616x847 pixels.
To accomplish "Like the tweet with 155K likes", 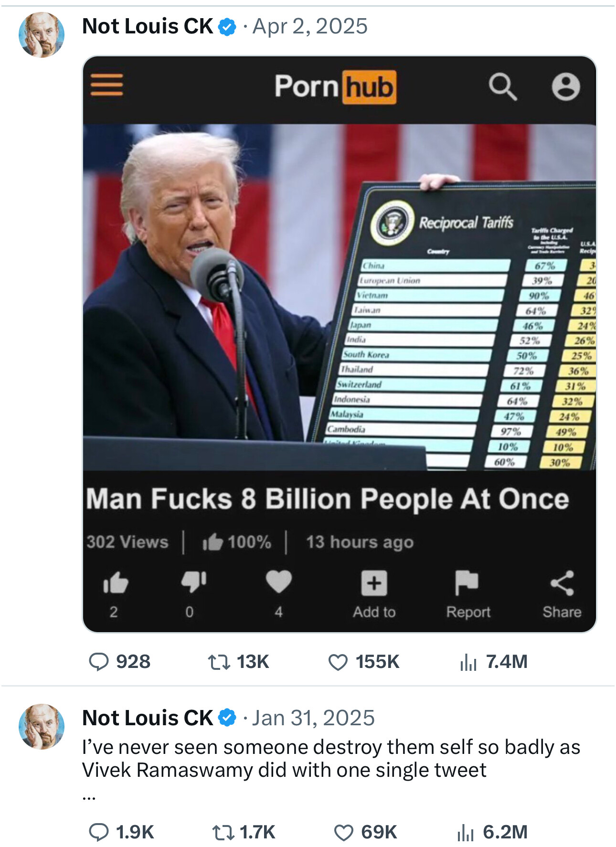I will (x=338, y=662).
